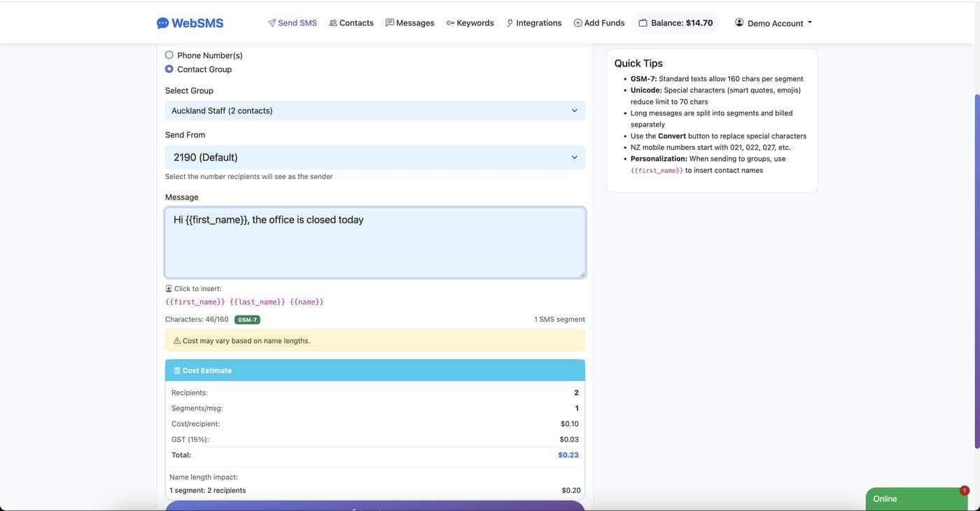Click the Contacts people icon
980x511 pixels.
click(333, 23)
